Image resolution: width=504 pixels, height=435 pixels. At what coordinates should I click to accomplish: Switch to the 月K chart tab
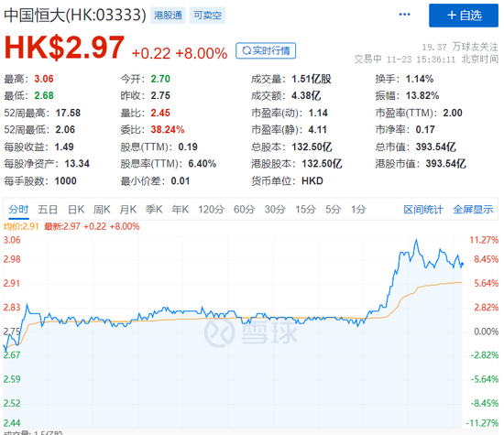pyautogui.click(x=128, y=210)
